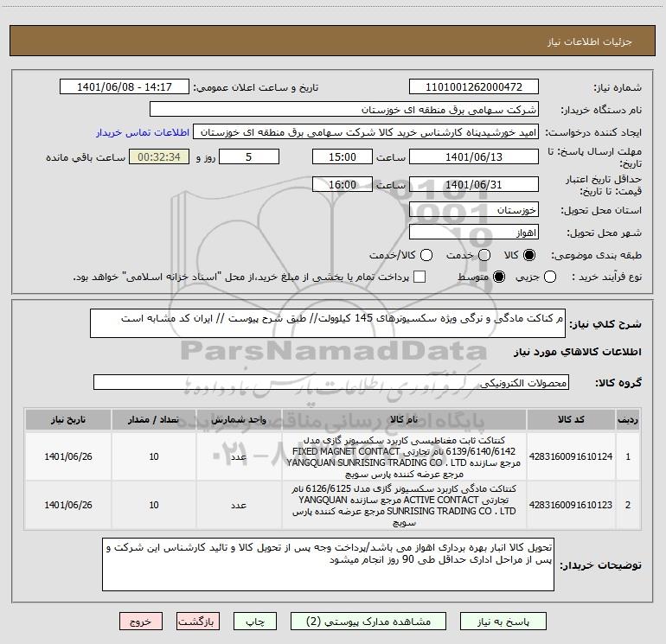This screenshot has width=666, height=644.
Task: Click buyer organization name field
Action: [x=344, y=110]
